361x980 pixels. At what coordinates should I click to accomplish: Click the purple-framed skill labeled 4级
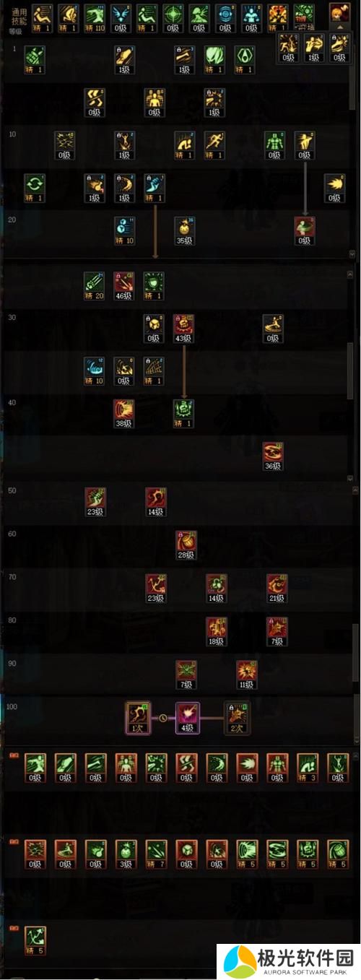[x=187, y=716]
